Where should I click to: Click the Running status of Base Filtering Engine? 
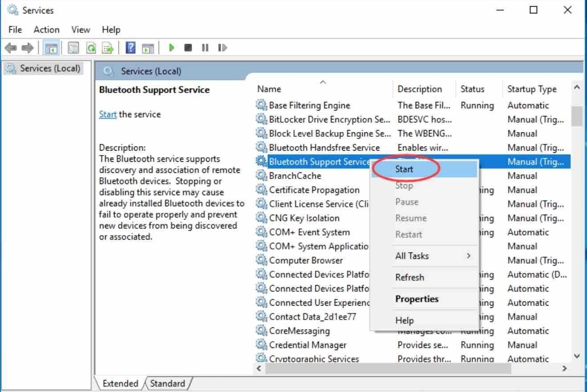pyautogui.click(x=477, y=106)
